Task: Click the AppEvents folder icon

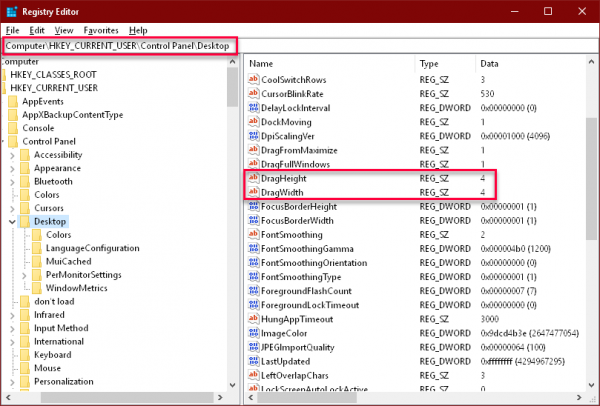Action: (13, 101)
